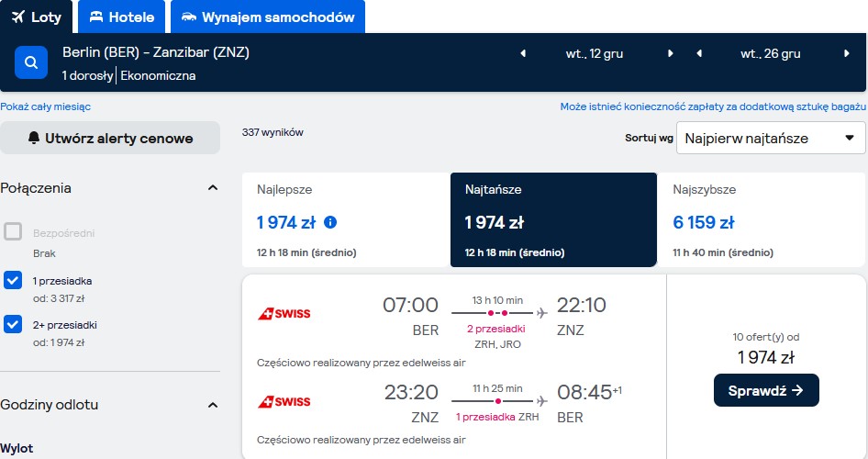Switch to Wynajem samochodów tab
The height and width of the screenshot is (459, 868).
268,17
